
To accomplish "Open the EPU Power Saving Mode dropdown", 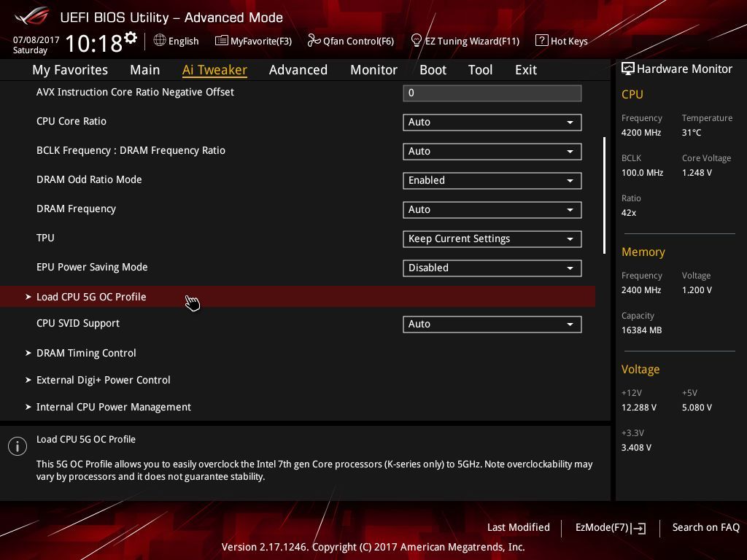I will click(x=492, y=268).
